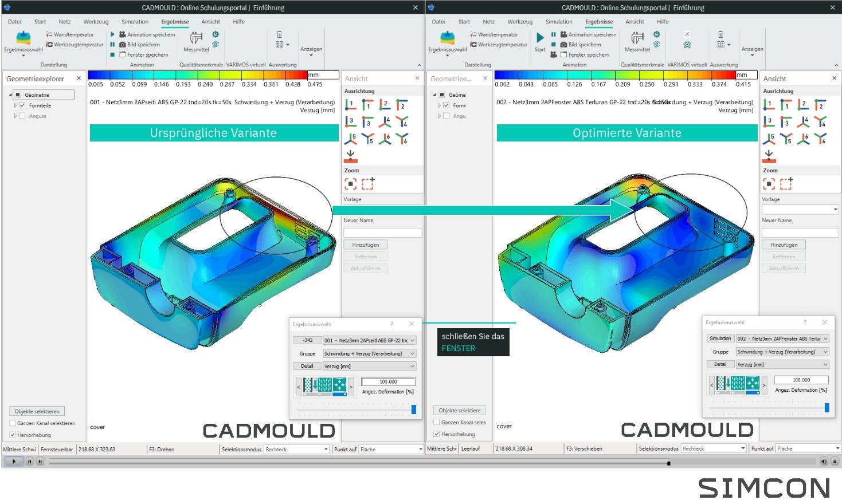
Task: Click the Objekte selektieren button
Action: 36,411
